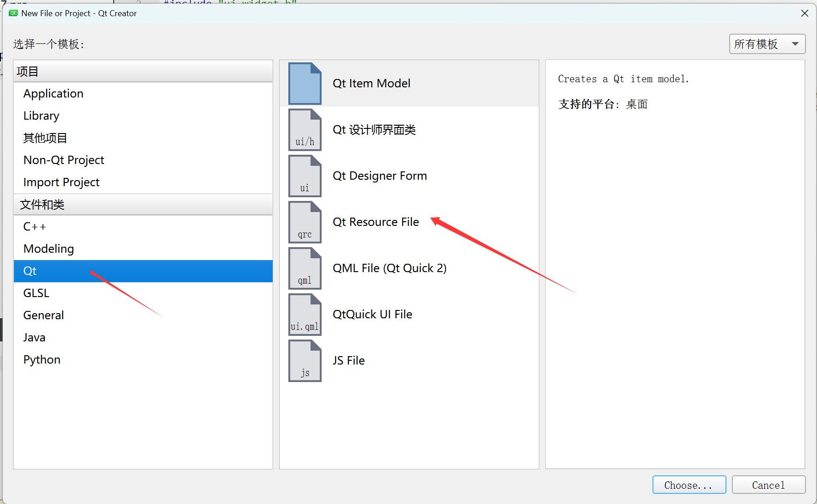This screenshot has height=504, width=817.
Task: Select the Qt Item Model file icon
Action: pyautogui.click(x=305, y=83)
